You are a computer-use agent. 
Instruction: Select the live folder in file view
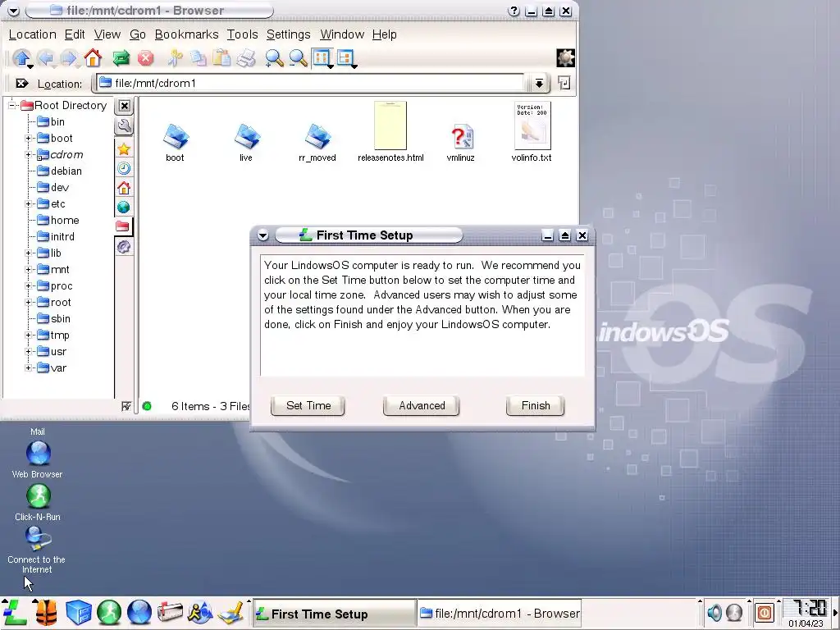(x=246, y=143)
